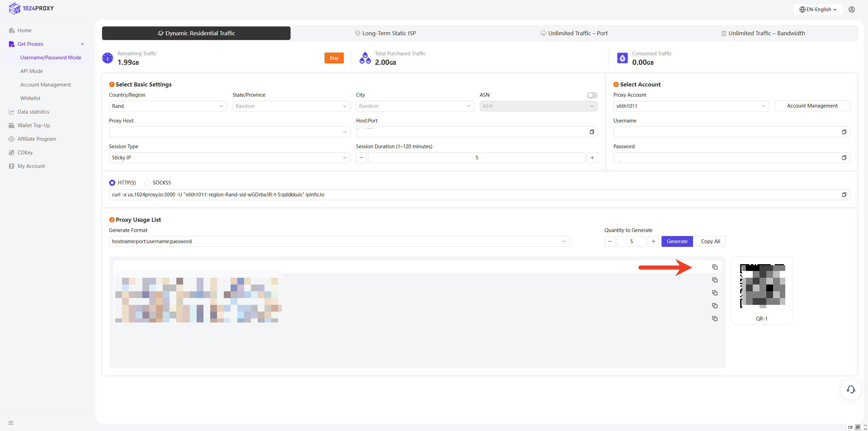Click the QR-1 code thumbnail
This screenshot has height=431, width=868.
coord(762,287)
